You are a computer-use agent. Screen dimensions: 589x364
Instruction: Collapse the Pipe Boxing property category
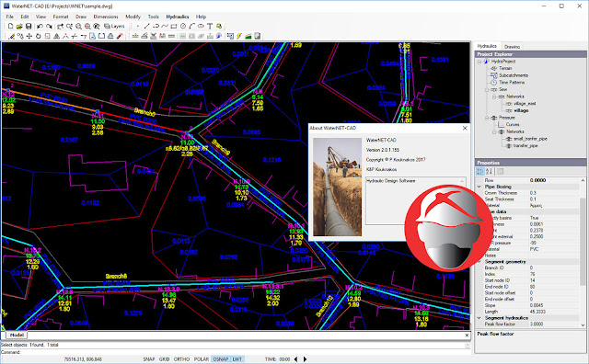[479, 187]
